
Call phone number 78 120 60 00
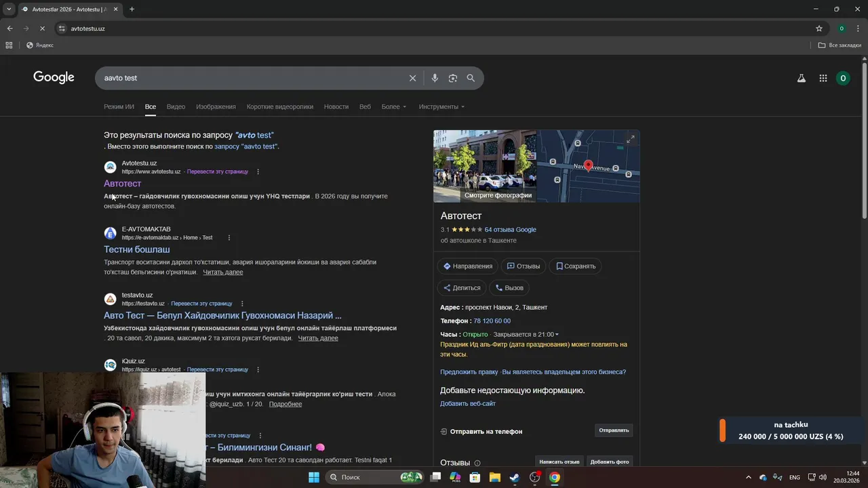click(492, 321)
